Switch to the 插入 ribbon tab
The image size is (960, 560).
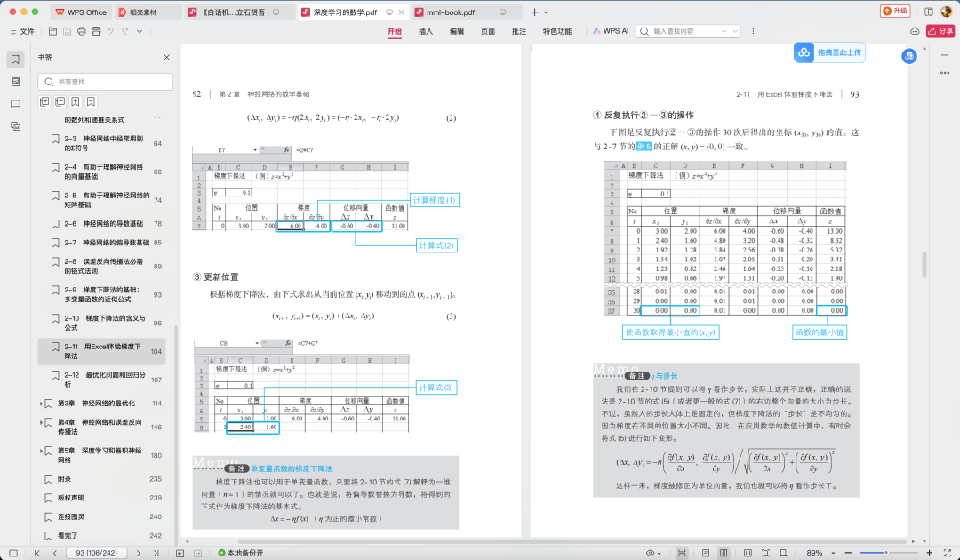coord(426,31)
